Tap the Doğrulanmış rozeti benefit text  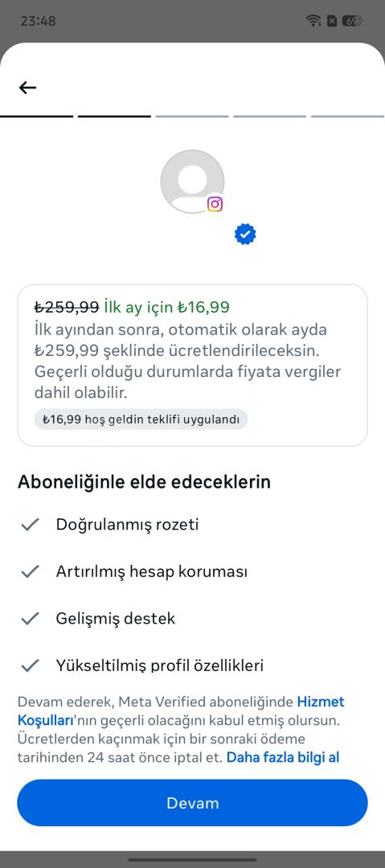pyautogui.click(x=128, y=524)
